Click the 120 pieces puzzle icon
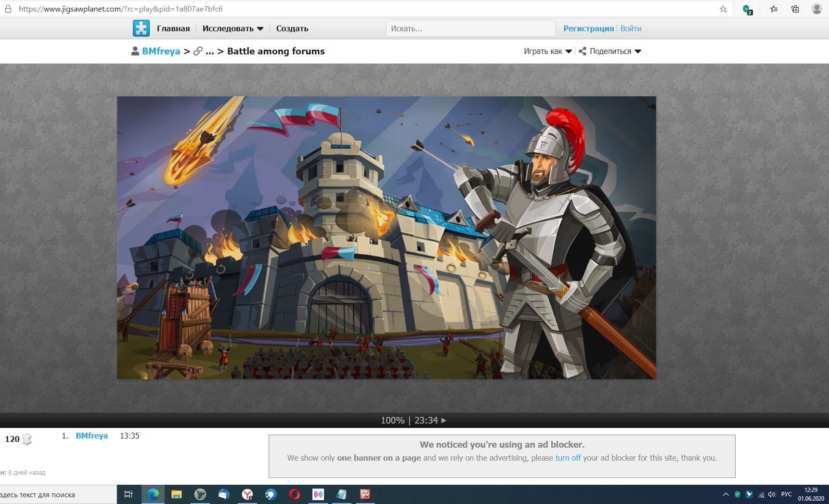This screenshot has height=504, width=829. coord(27,439)
